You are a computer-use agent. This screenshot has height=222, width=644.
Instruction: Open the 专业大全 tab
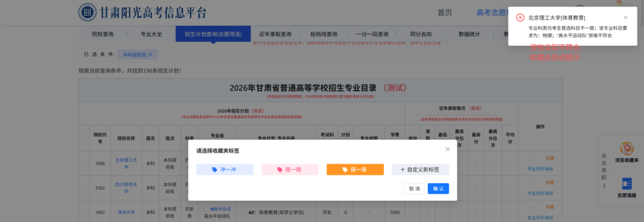pos(151,34)
